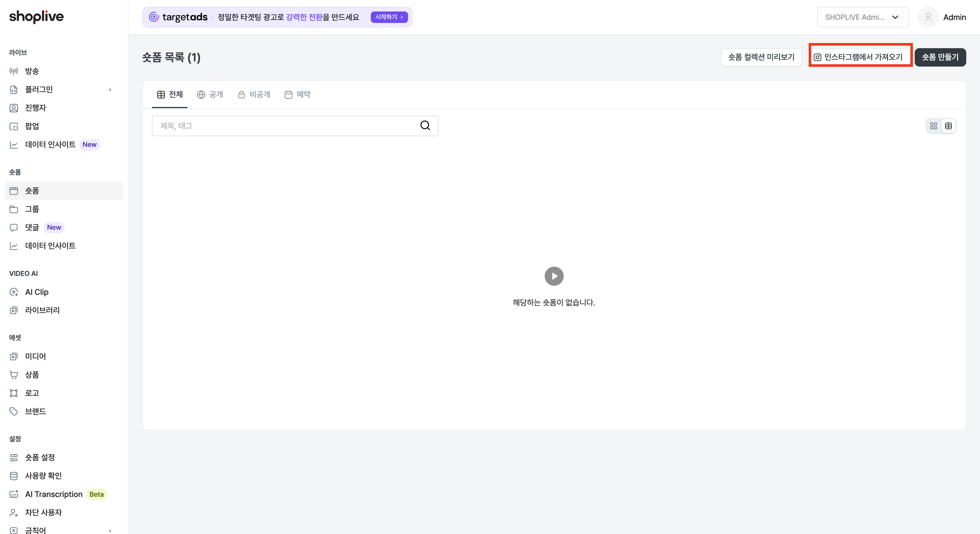The width and height of the screenshot is (980, 534).
Task: Open 플러그인 plugin menu item
Action: (x=64, y=89)
